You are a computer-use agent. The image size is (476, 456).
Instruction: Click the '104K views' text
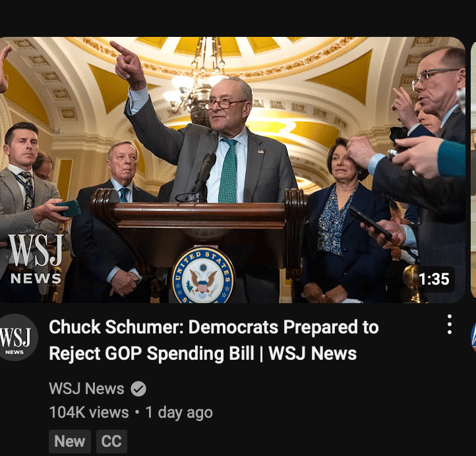coord(89,413)
